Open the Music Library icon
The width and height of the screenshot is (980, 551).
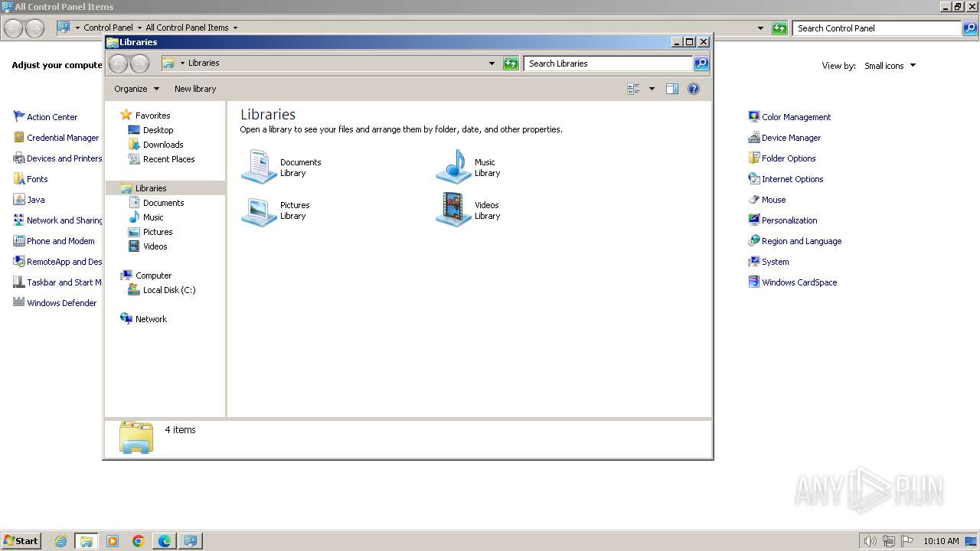(453, 167)
